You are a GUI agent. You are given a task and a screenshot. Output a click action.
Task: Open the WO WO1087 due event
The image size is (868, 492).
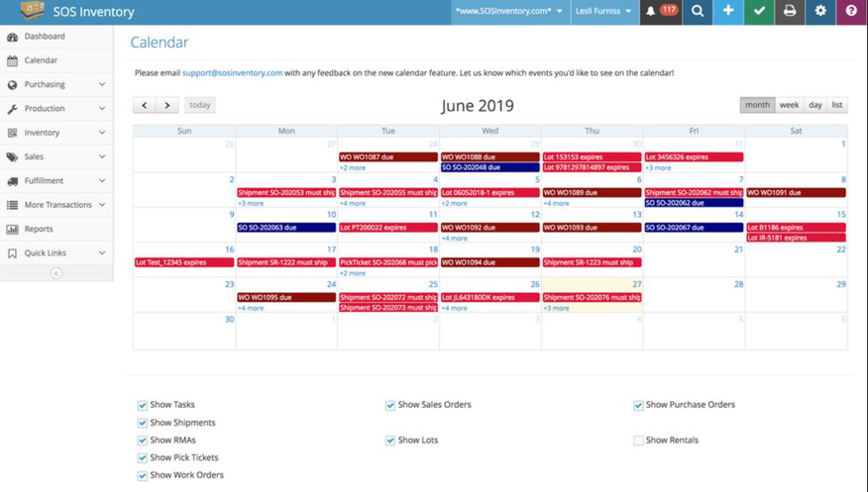[387, 156]
